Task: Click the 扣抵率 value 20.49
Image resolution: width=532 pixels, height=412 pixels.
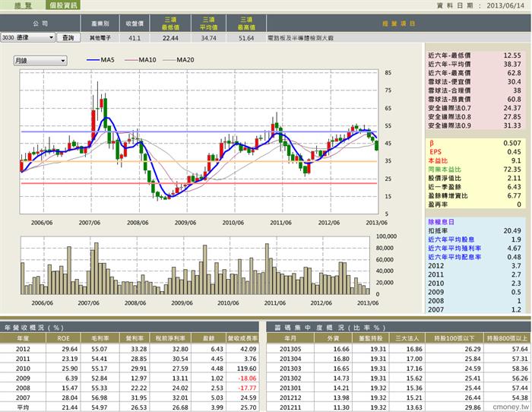Action: [x=512, y=231]
